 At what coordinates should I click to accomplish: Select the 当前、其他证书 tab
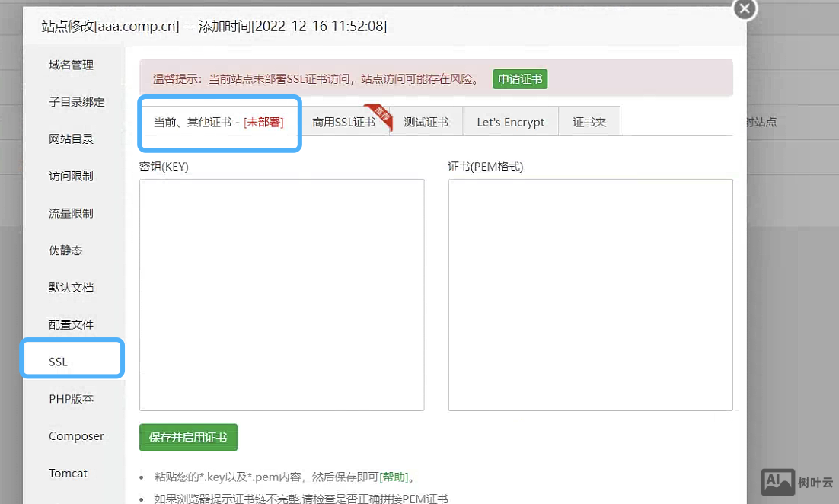(219, 122)
